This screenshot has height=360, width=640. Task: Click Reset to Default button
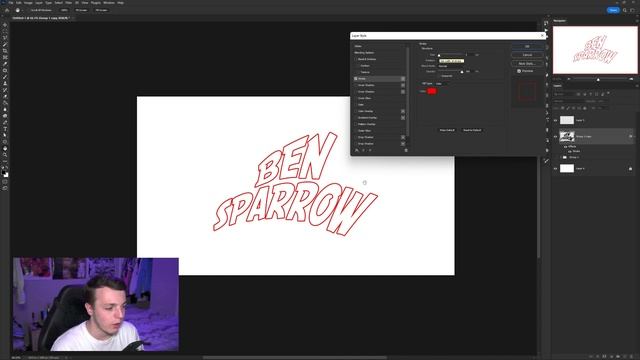pos(472,130)
